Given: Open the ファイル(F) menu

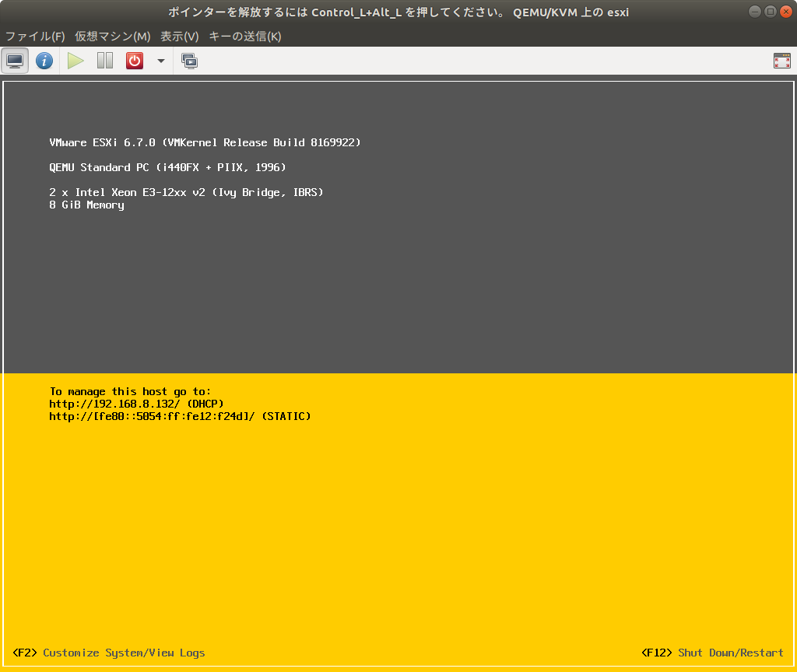Looking at the screenshot, I should tap(35, 36).
